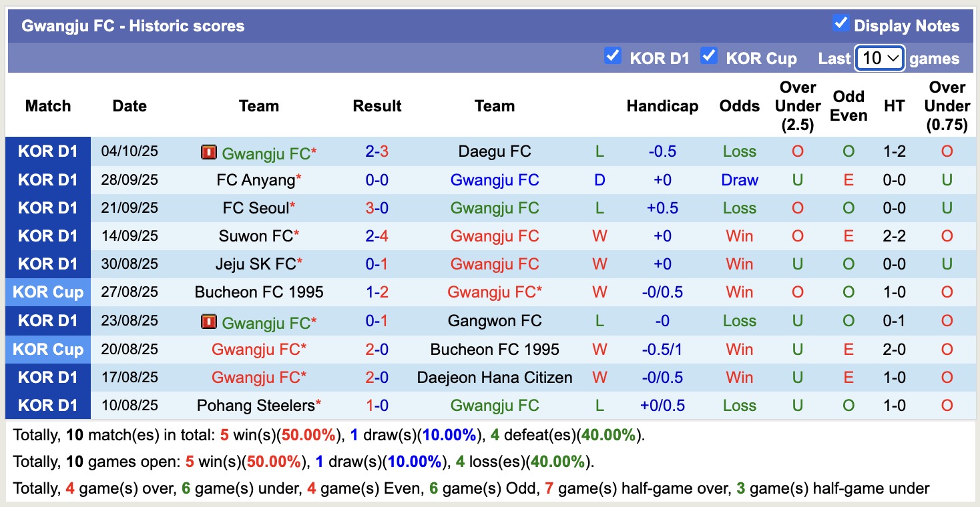Click the Draw odds in the FC Anyang row
Screen dimensions: 980x507
point(738,179)
